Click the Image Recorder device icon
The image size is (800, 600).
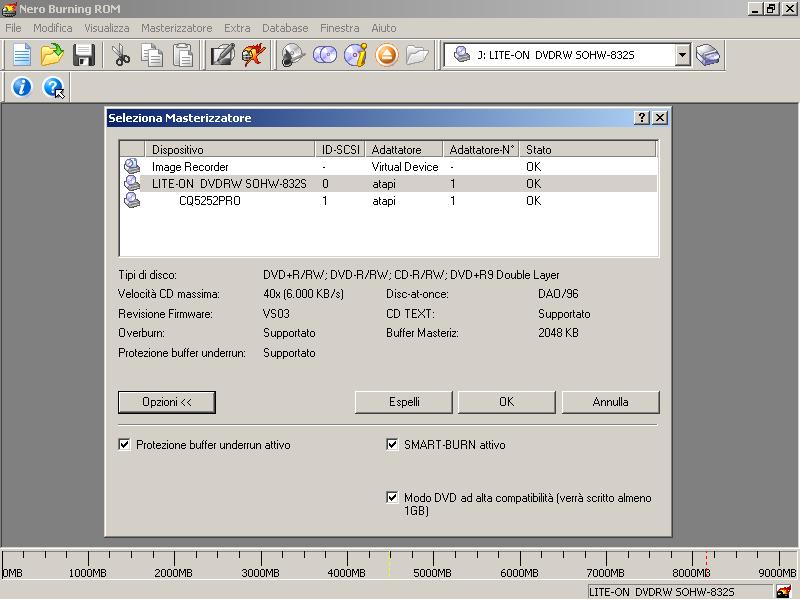(132, 166)
